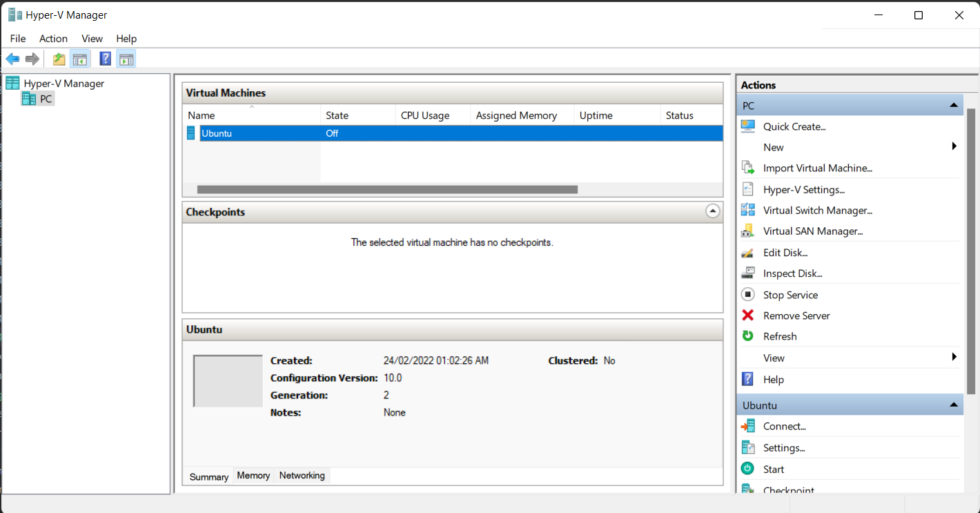
Task: Collapse the Checkpoints pane chevron
Action: pos(712,211)
